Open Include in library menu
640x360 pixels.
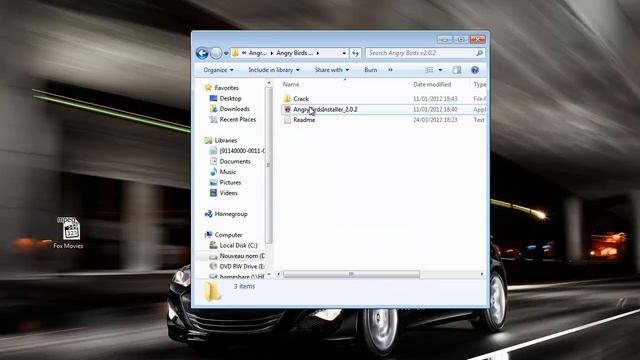pos(274,70)
